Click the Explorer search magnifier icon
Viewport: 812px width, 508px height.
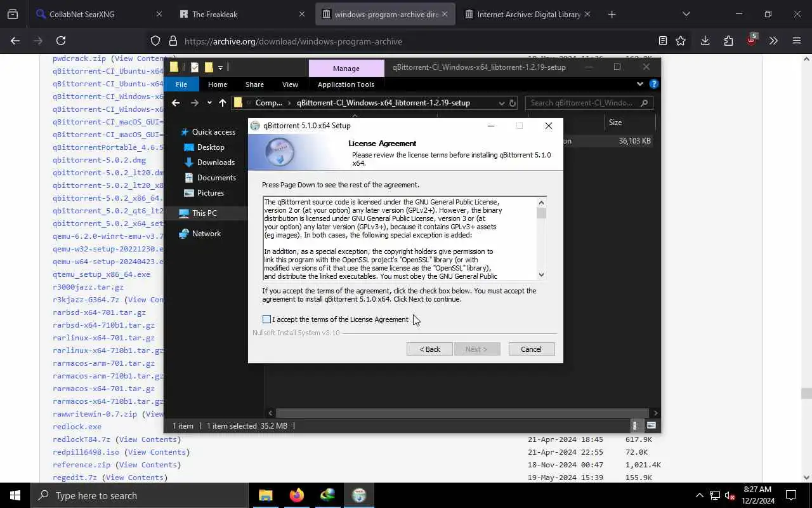coord(645,103)
